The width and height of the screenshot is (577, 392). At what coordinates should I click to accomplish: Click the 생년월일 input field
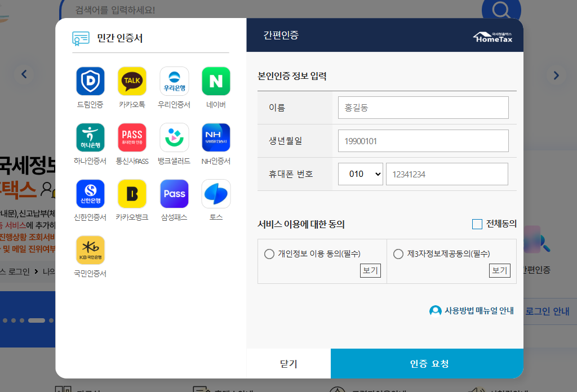[x=423, y=141]
